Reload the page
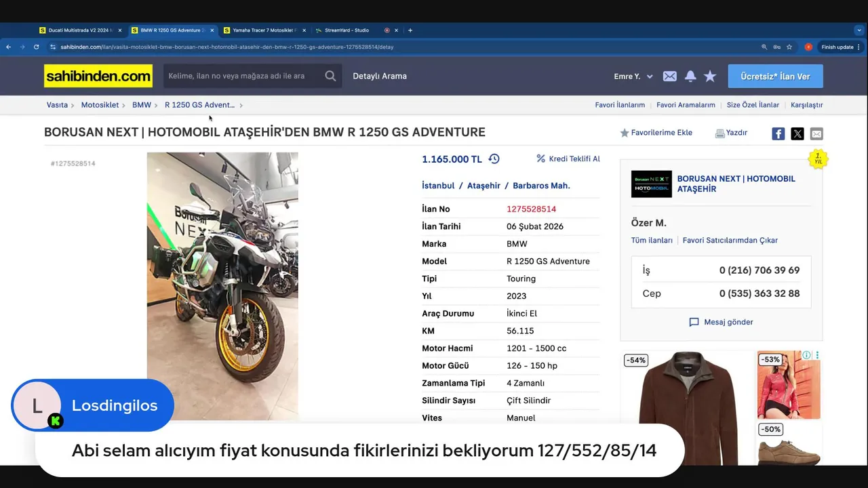Screen dimensions: 868x488 (36, 47)
